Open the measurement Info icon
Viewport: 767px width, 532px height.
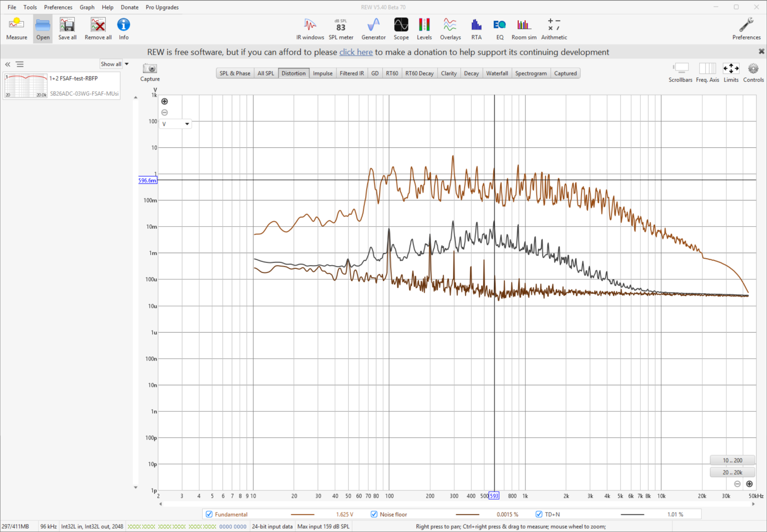point(124,29)
